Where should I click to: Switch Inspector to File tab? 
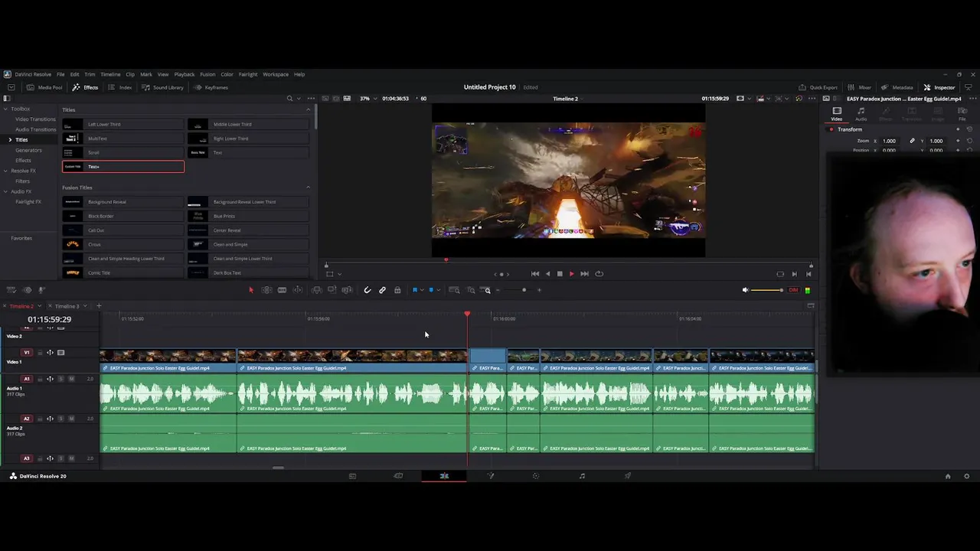(x=962, y=114)
